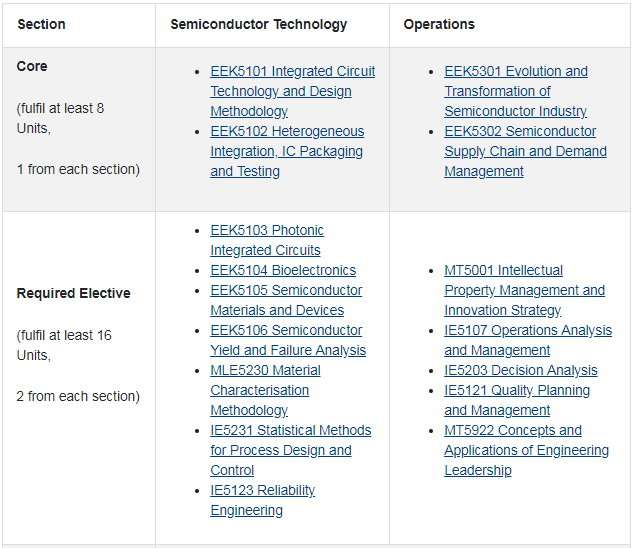This screenshot has height=548, width=633.
Task: Open MT5922 Engineering Leadership course link
Action: click(526, 450)
